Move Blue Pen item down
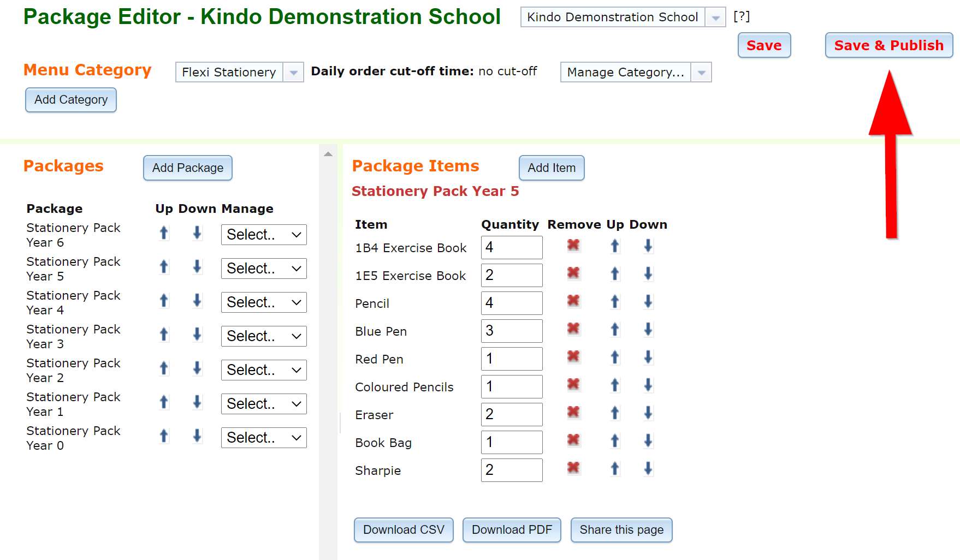 648,330
